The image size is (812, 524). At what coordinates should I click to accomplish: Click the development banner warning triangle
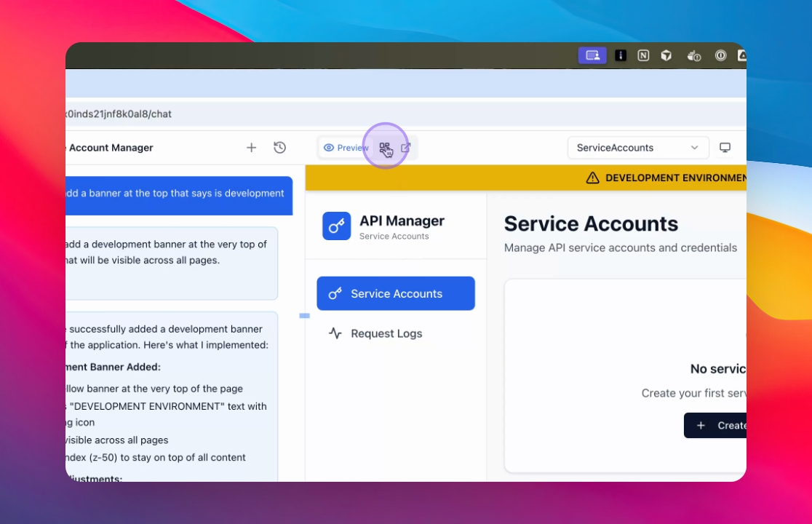coord(592,178)
